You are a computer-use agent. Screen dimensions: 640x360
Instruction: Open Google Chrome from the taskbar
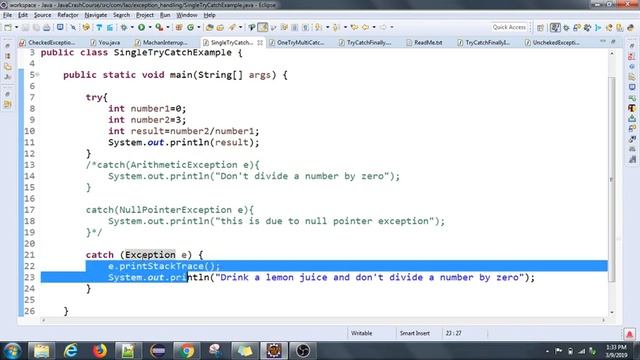tap(187, 351)
